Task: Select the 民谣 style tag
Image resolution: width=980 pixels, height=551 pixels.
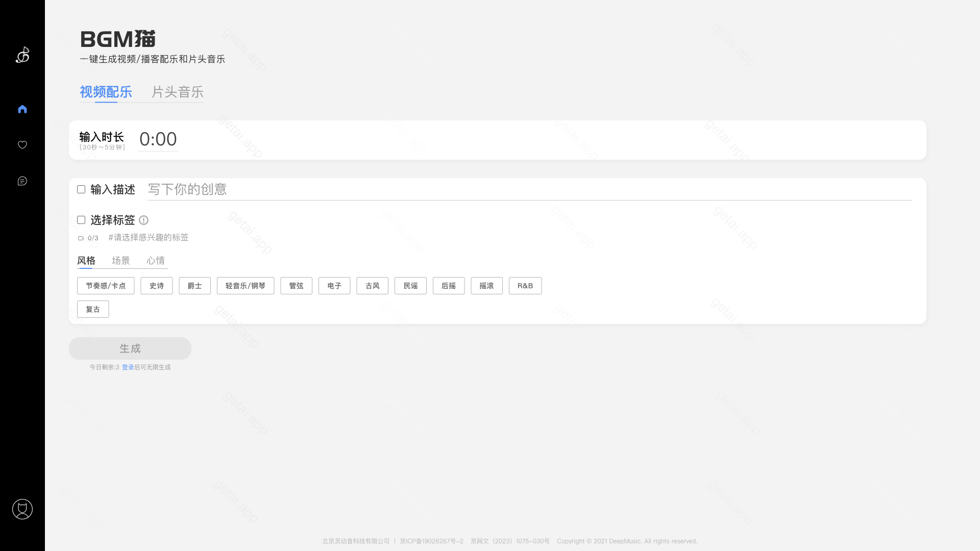Action: [x=410, y=286]
